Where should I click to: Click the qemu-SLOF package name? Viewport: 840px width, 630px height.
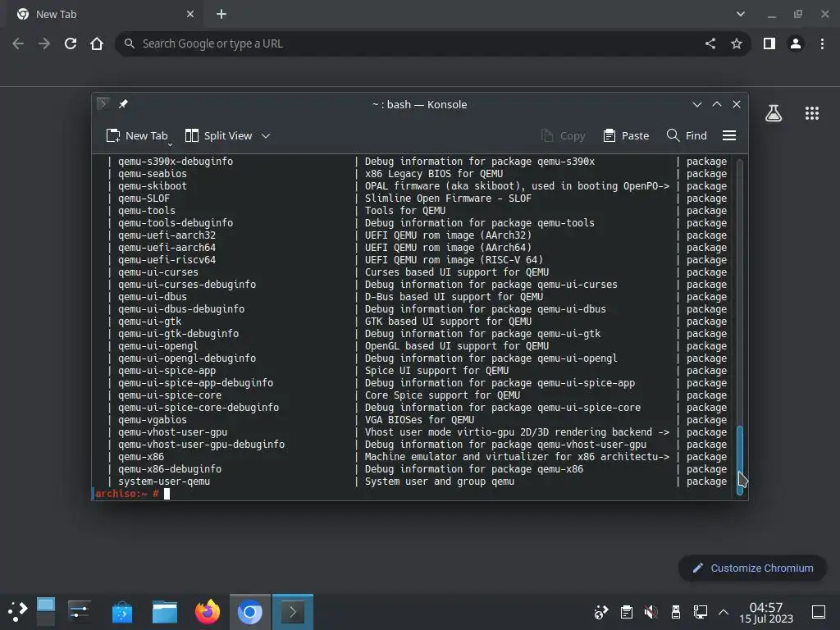click(144, 199)
